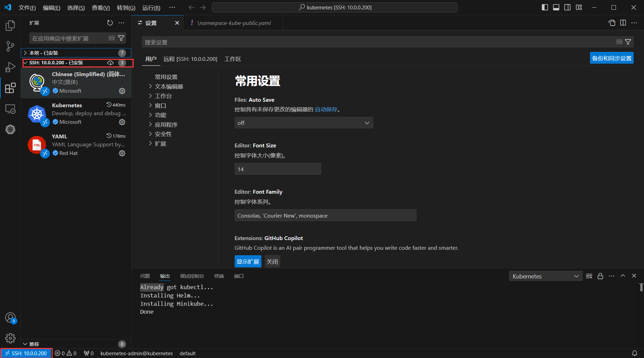
Task: Open manage gear for YAML extension
Action: [122, 153]
